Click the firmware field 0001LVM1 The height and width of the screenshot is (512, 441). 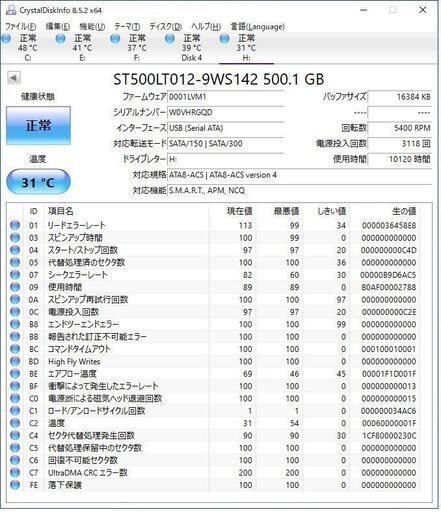pos(225,97)
